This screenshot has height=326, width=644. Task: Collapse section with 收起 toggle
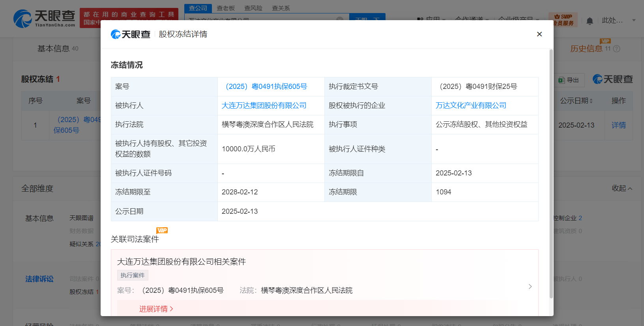(622, 188)
